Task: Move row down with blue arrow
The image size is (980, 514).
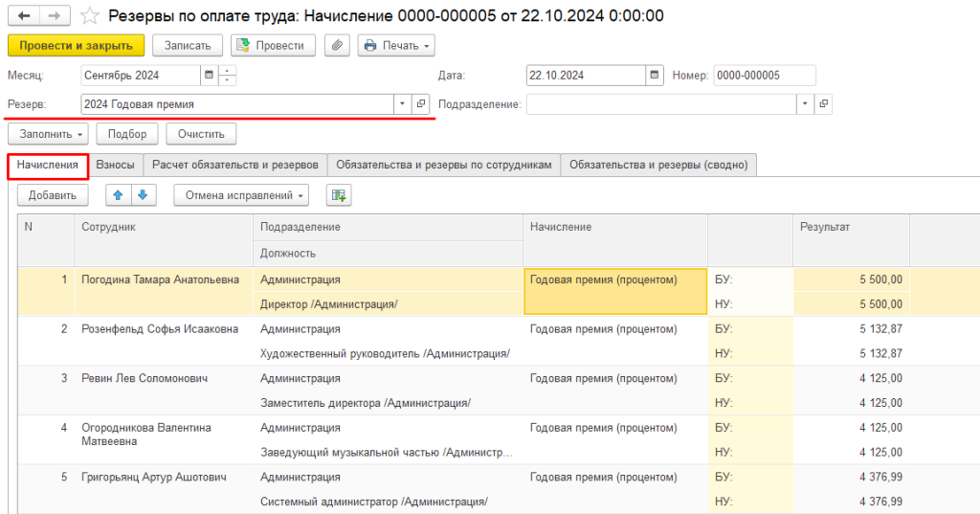Action: click(142, 195)
